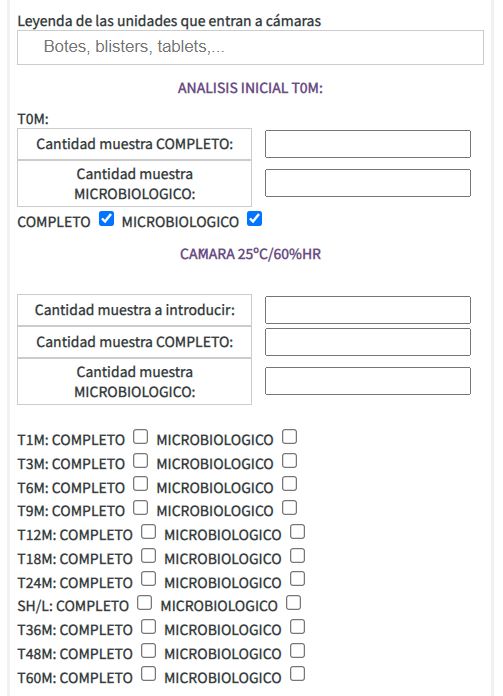Enable T12M MICROBIOLOGICO checkbox
The height and width of the screenshot is (696, 503).
tap(297, 532)
